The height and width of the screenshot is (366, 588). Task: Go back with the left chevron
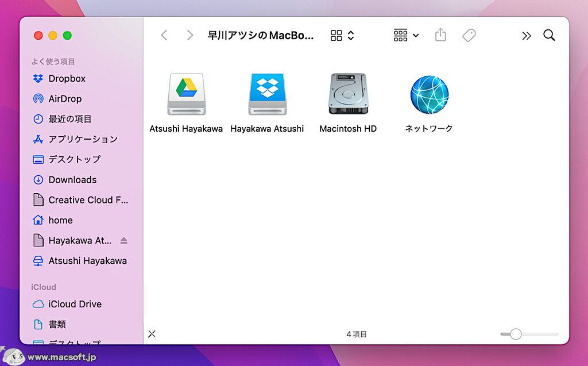[164, 35]
